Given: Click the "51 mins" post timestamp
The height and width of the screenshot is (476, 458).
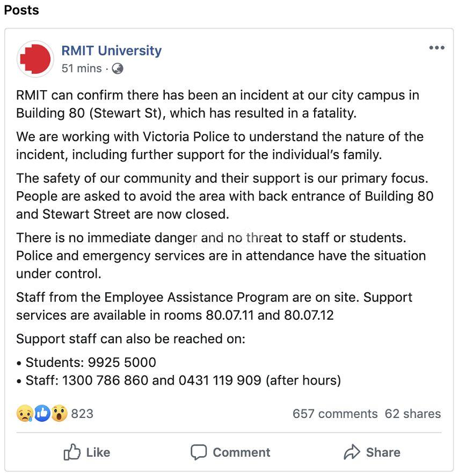Looking at the screenshot, I should 81,68.
